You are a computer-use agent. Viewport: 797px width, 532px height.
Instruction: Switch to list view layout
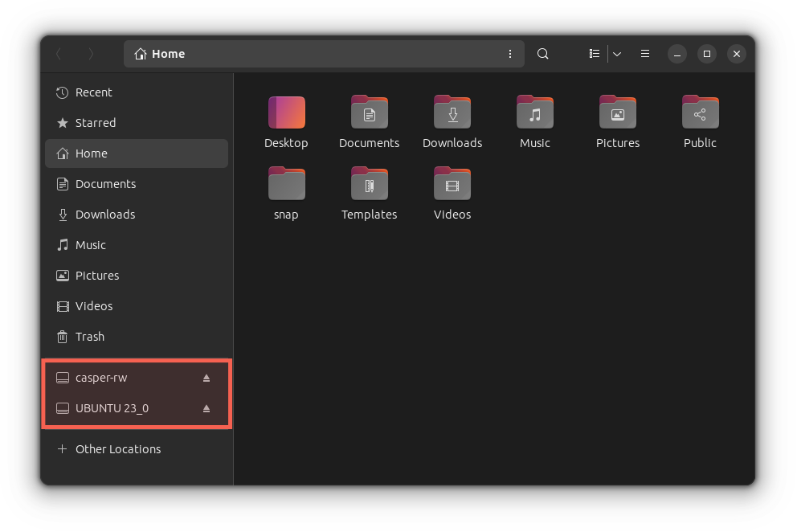(595, 53)
